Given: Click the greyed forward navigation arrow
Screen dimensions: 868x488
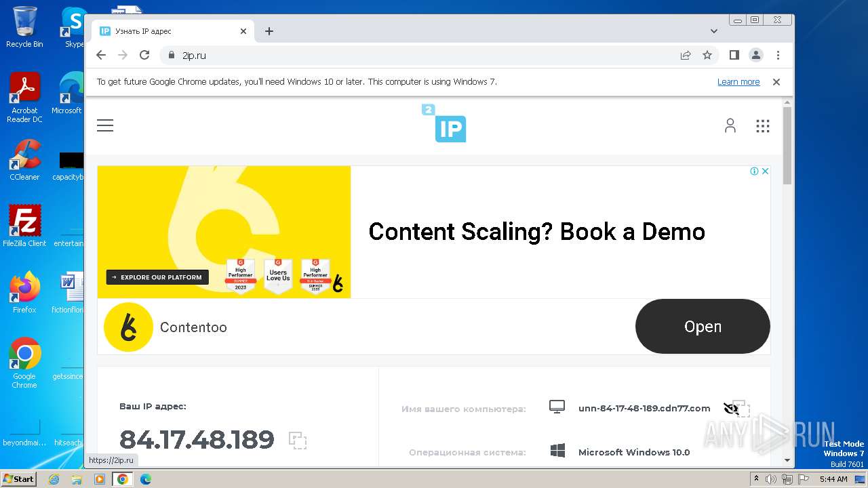Looking at the screenshot, I should tap(123, 55).
